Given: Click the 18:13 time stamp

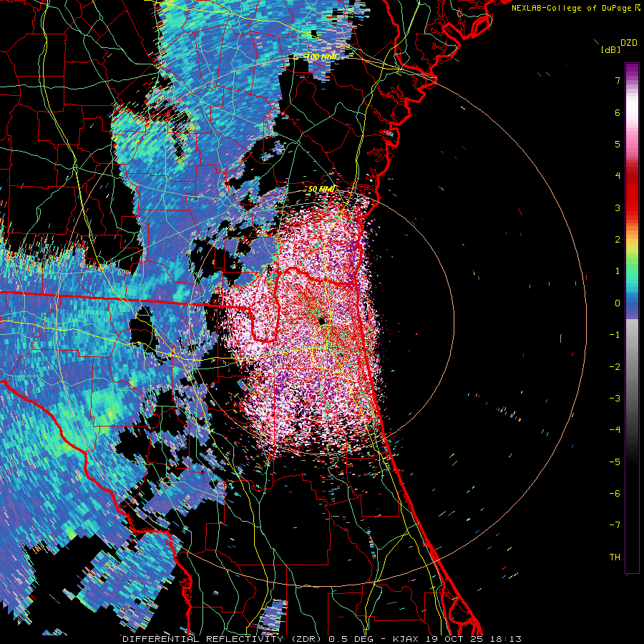Looking at the screenshot, I should 504,639.
